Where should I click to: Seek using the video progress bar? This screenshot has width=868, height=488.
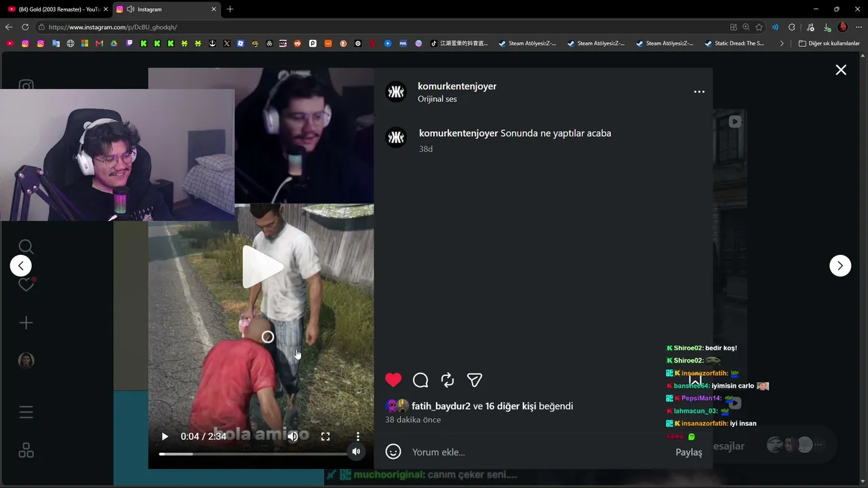[254, 454]
